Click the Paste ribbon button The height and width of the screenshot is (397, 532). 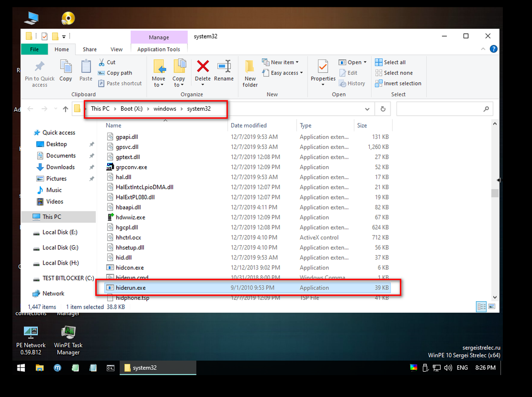pos(86,70)
